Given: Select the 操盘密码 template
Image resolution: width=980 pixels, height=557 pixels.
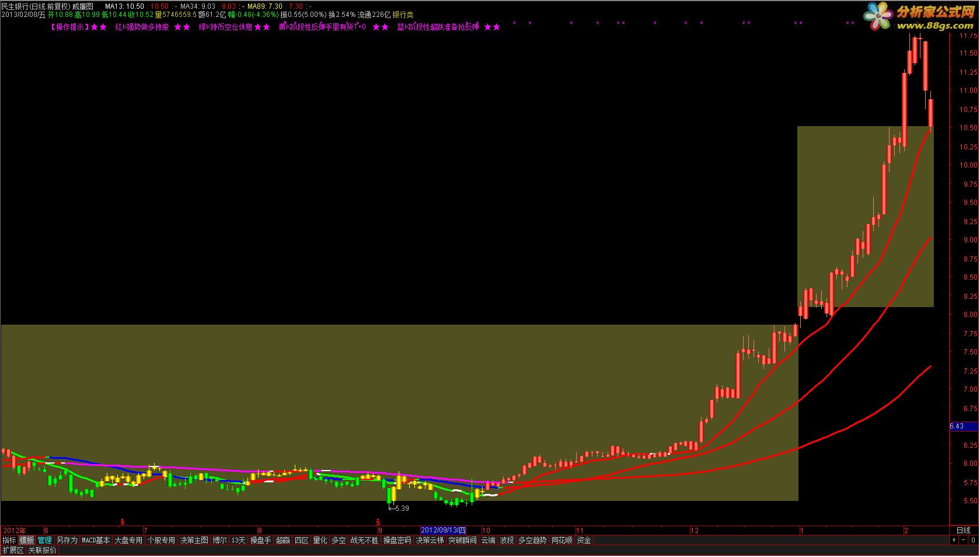Looking at the screenshot, I should tap(397, 540).
